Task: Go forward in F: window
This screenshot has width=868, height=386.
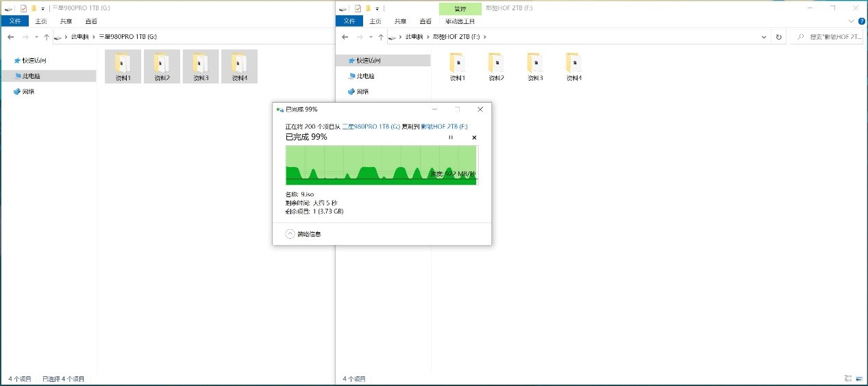Action: pos(360,37)
